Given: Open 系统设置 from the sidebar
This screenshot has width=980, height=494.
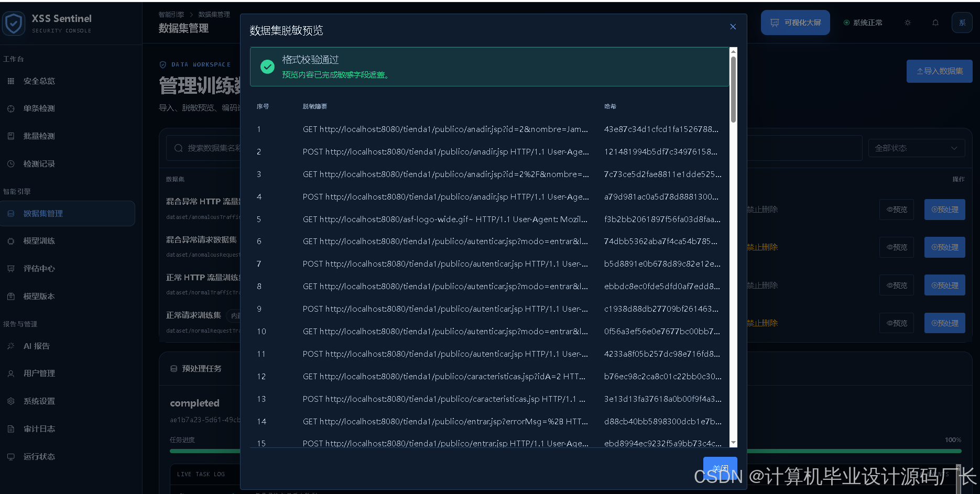Looking at the screenshot, I should pyautogui.click(x=39, y=401).
